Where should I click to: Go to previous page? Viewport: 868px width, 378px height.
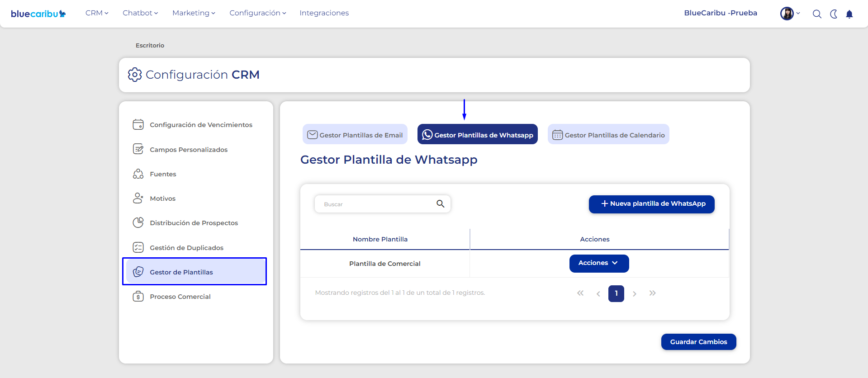[598, 294]
